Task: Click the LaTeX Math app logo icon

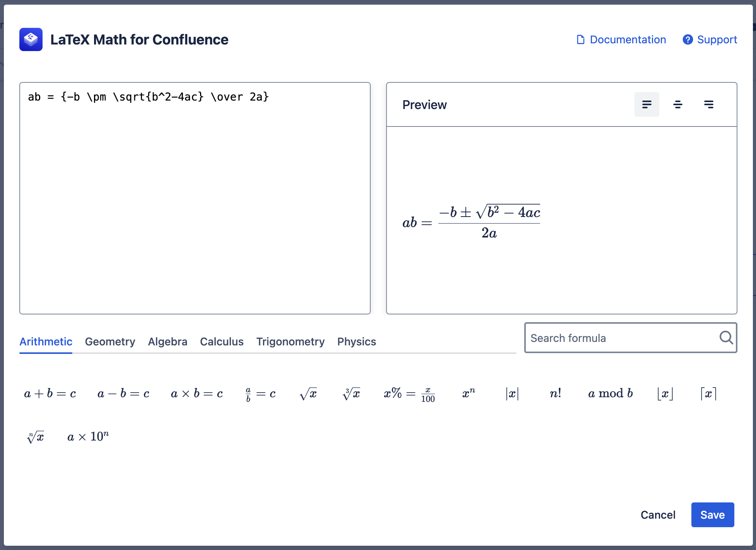Action: [31, 39]
